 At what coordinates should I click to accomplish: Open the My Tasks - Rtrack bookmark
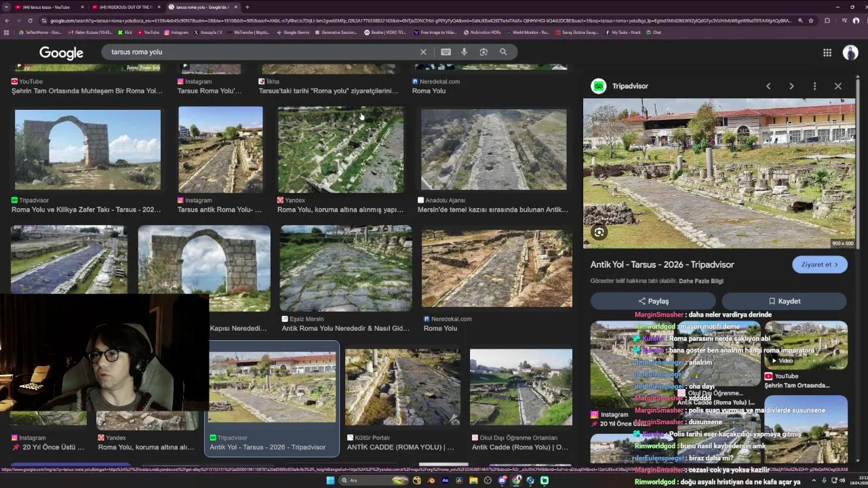[x=623, y=32]
